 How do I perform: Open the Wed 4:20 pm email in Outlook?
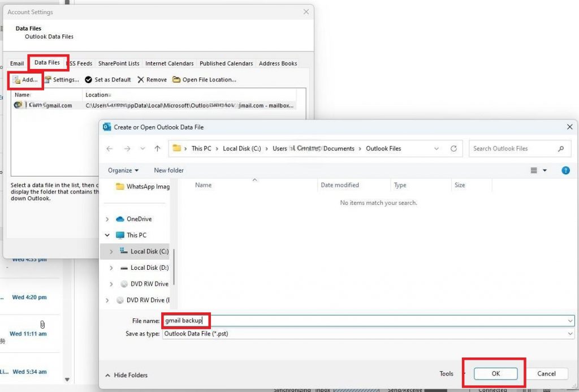pos(29,297)
